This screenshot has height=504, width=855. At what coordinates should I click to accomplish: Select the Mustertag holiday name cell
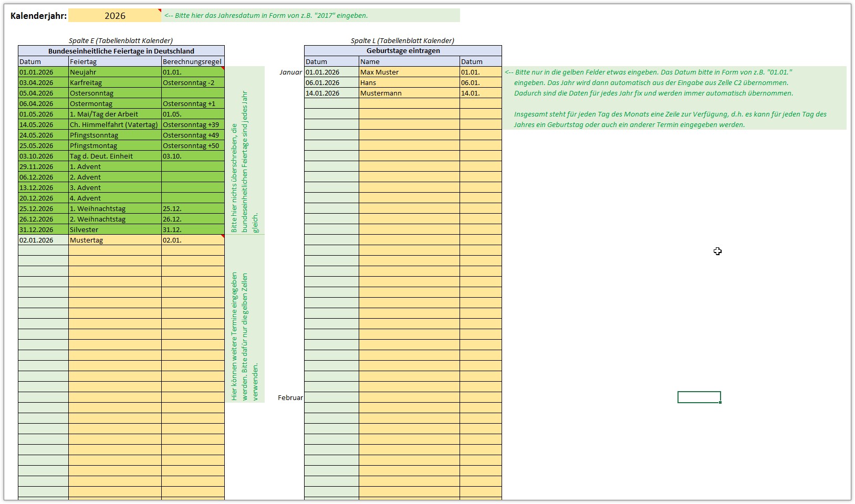click(x=114, y=240)
